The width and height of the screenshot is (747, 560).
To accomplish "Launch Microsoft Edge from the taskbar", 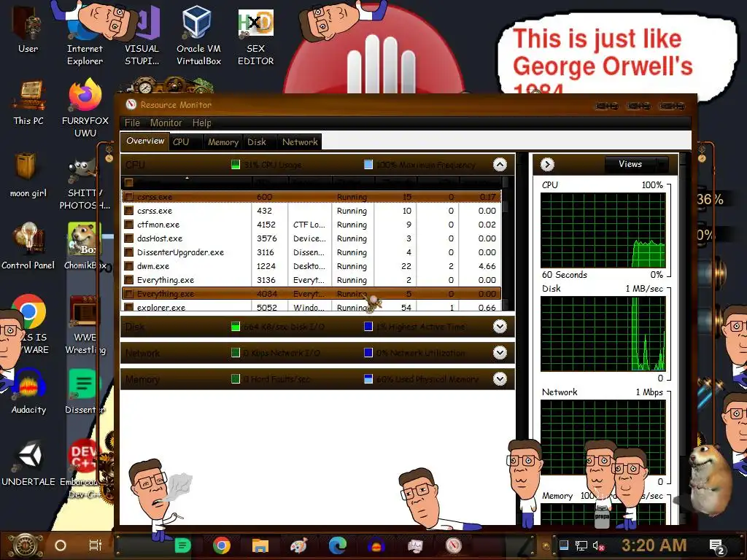I will point(337,545).
